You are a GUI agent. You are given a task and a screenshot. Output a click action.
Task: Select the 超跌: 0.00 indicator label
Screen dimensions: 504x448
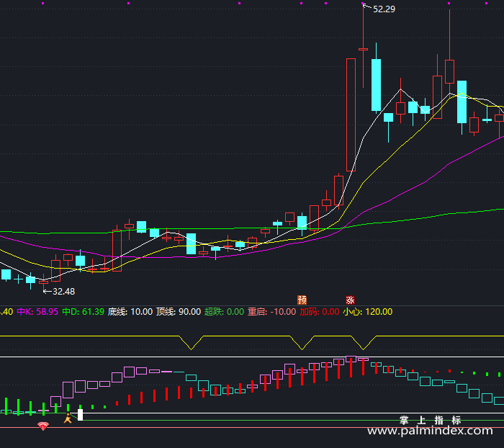(225, 312)
